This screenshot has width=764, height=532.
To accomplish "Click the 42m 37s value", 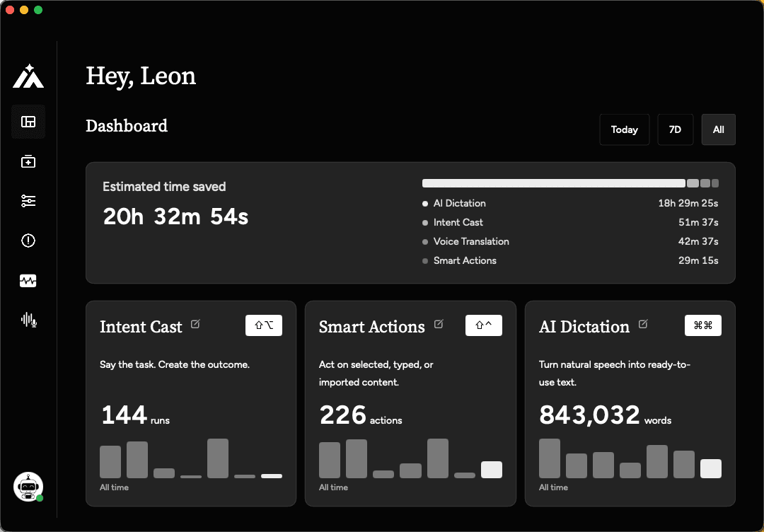I will coord(698,241).
